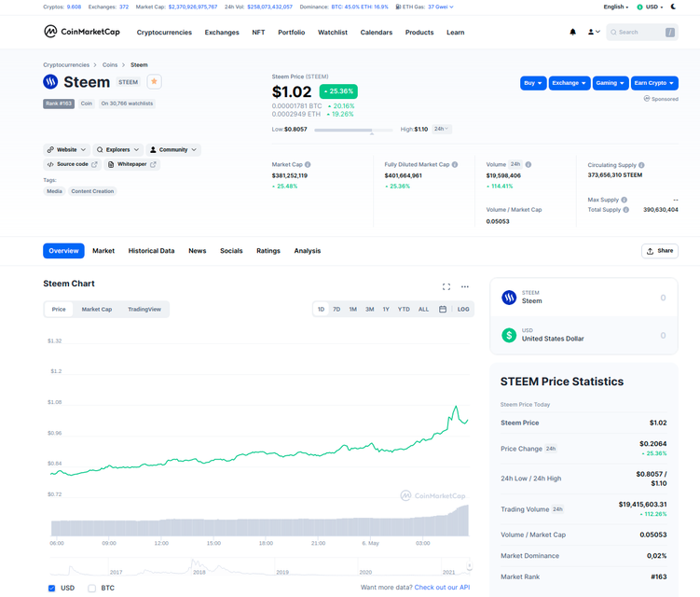The height and width of the screenshot is (597, 700).
Task: Click Steem icon in converter
Action: [x=509, y=298]
